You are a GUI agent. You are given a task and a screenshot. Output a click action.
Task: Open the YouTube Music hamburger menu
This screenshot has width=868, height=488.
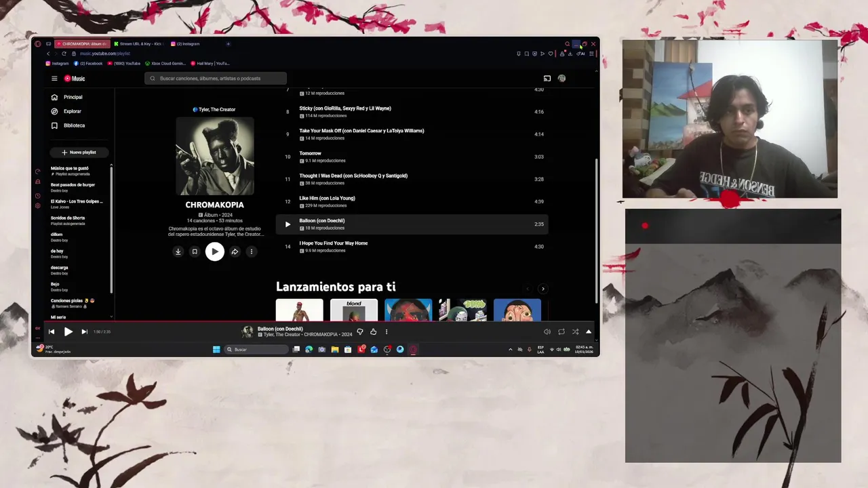(x=54, y=79)
